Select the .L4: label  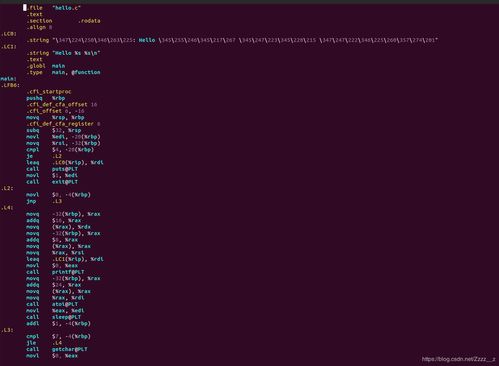click(7, 208)
